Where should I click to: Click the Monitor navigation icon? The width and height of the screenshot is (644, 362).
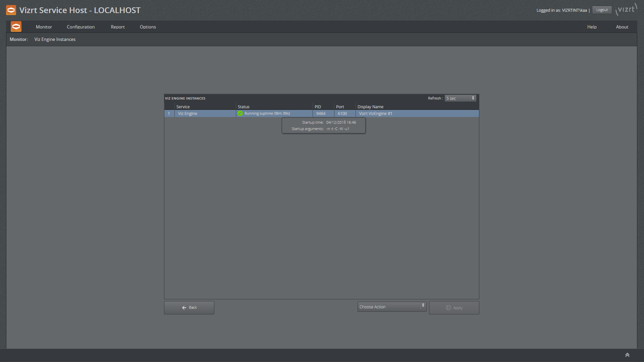(16, 26)
